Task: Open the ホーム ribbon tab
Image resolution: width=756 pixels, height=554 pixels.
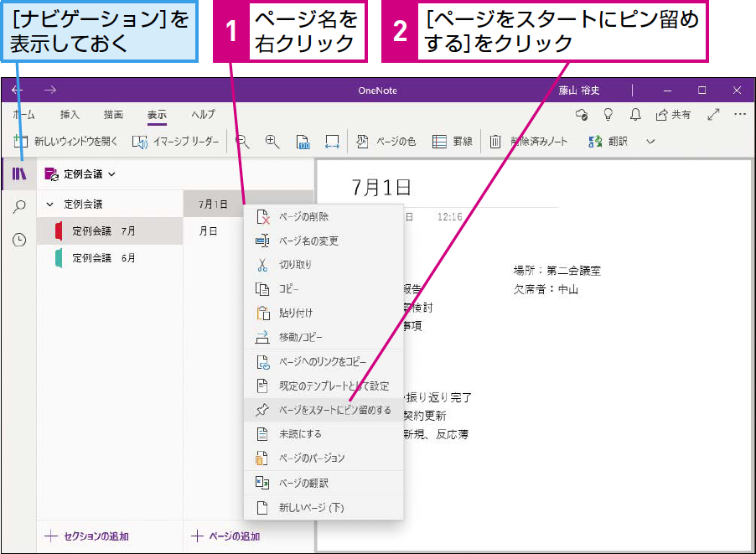Action: [x=23, y=115]
